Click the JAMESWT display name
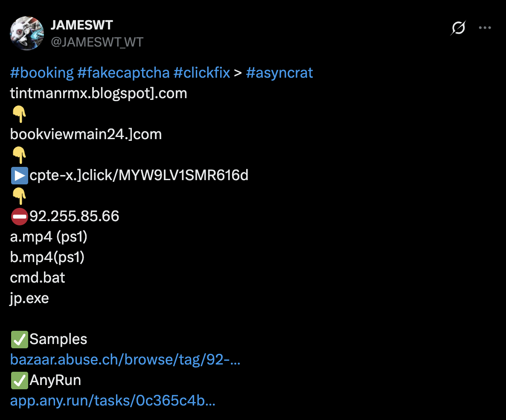Viewport: 506px width, 420px height. 81,25
